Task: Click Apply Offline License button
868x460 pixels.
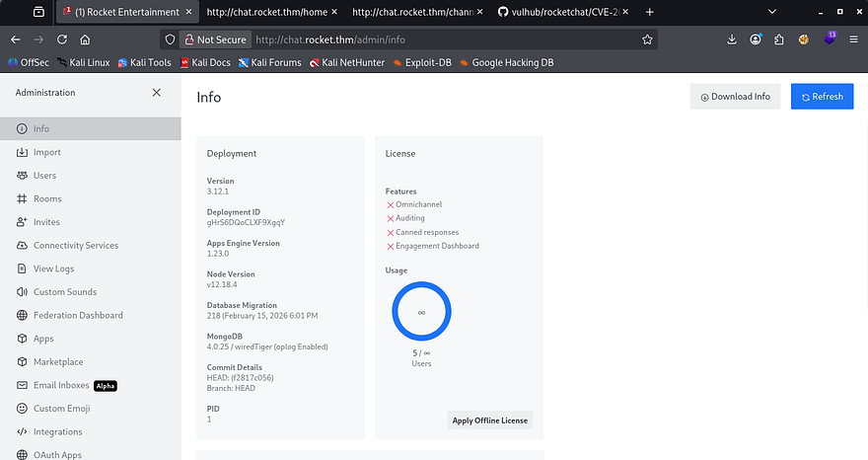Action: pos(489,420)
